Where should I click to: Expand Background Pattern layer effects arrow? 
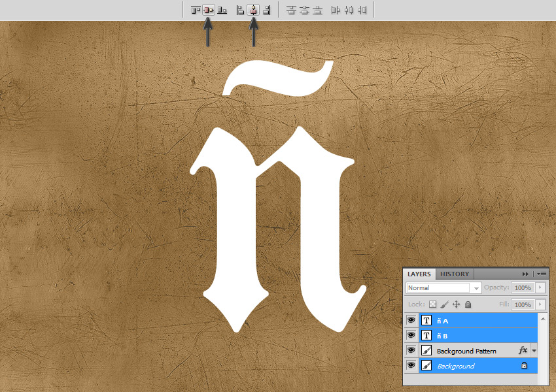click(x=534, y=351)
